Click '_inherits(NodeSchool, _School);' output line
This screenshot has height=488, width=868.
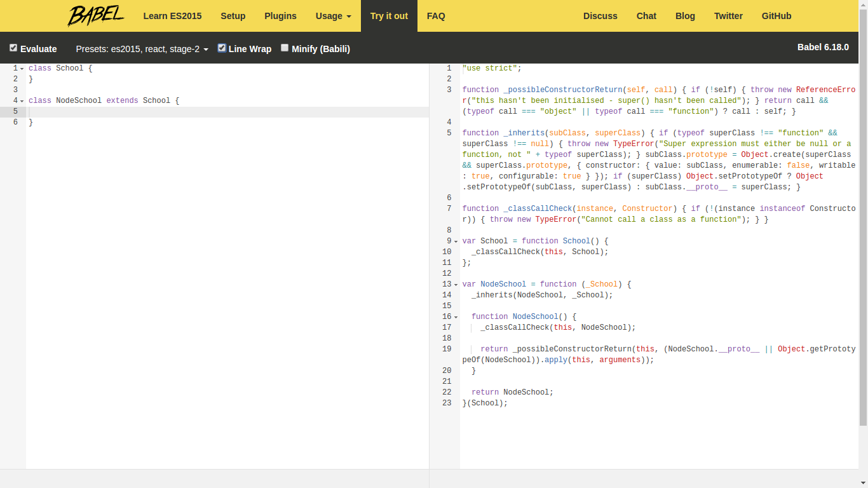542,295
